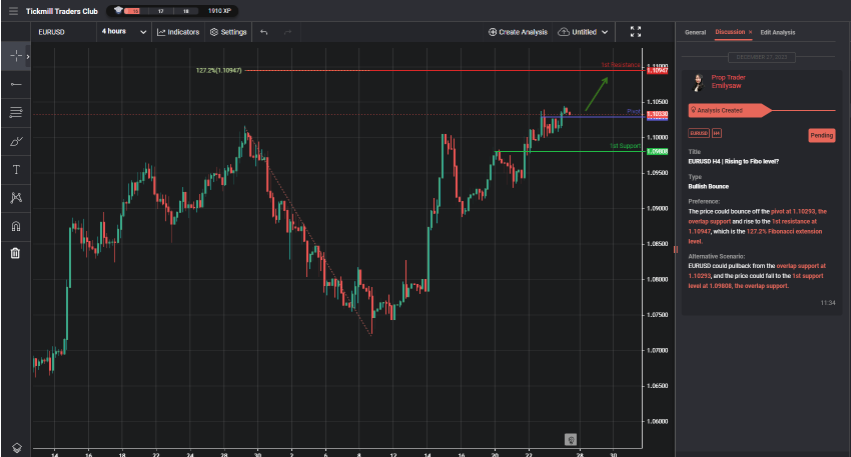Click the trash delete drawings icon
The image size is (851, 457).
click(x=16, y=253)
